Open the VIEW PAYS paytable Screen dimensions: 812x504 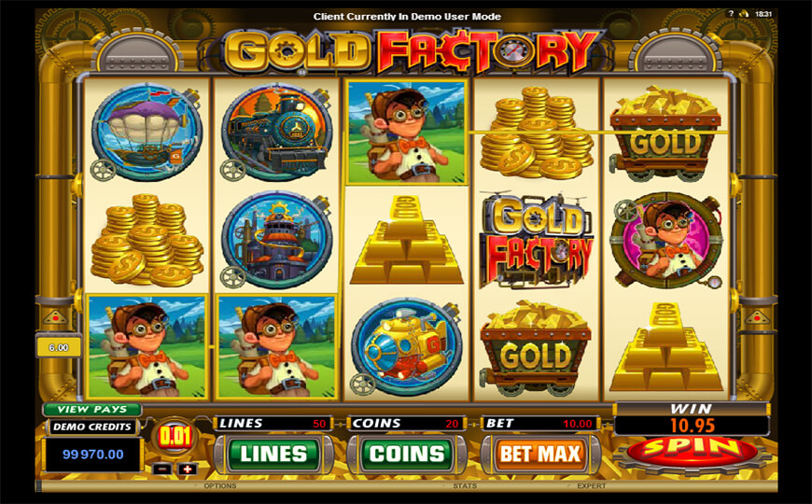[92, 409]
